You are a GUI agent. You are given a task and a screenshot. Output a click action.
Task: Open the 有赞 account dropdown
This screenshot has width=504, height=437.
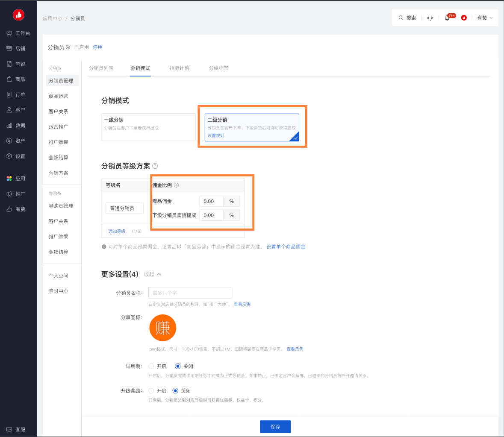pyautogui.click(x=485, y=18)
